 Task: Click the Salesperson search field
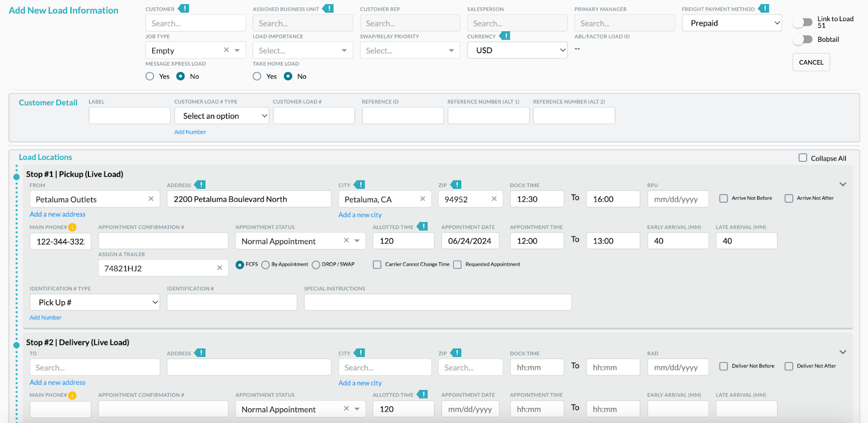518,23
